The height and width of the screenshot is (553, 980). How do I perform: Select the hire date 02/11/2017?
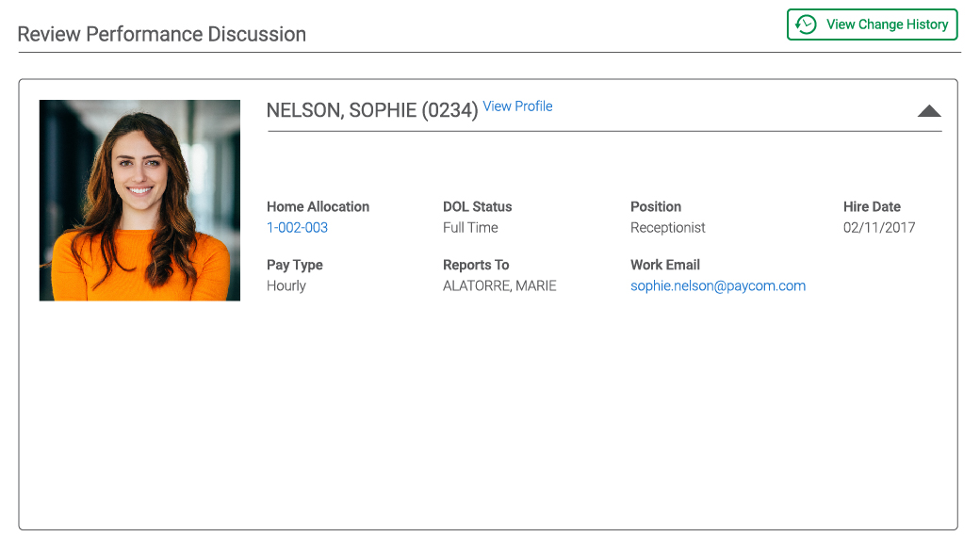(878, 228)
